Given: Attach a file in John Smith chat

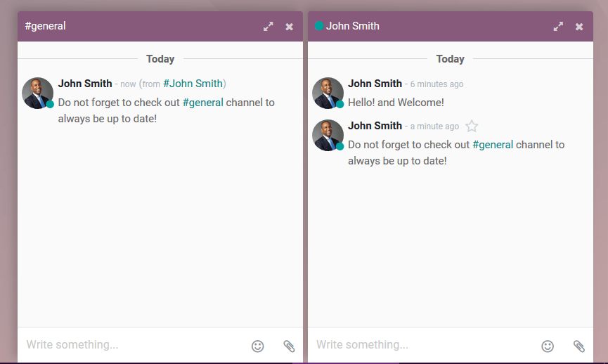Looking at the screenshot, I should tap(579, 346).
